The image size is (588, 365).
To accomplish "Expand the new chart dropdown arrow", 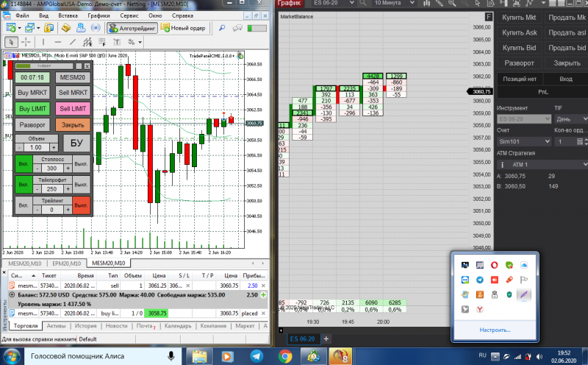I will click(19, 28).
